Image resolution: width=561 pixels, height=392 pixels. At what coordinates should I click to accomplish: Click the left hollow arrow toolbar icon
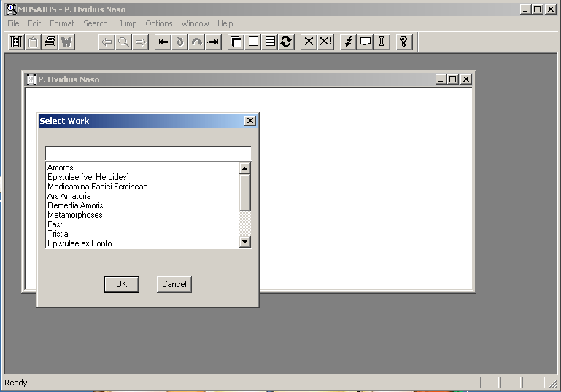[x=107, y=42]
